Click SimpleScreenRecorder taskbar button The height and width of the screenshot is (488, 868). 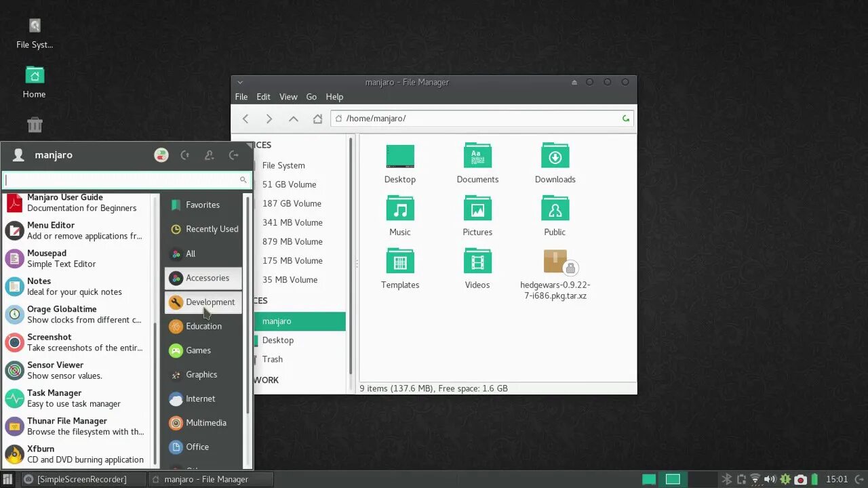(x=83, y=479)
